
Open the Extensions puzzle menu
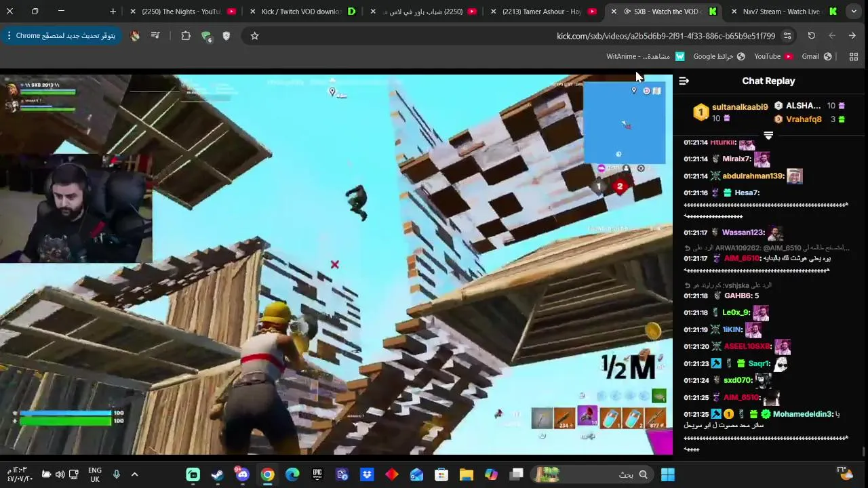click(186, 36)
